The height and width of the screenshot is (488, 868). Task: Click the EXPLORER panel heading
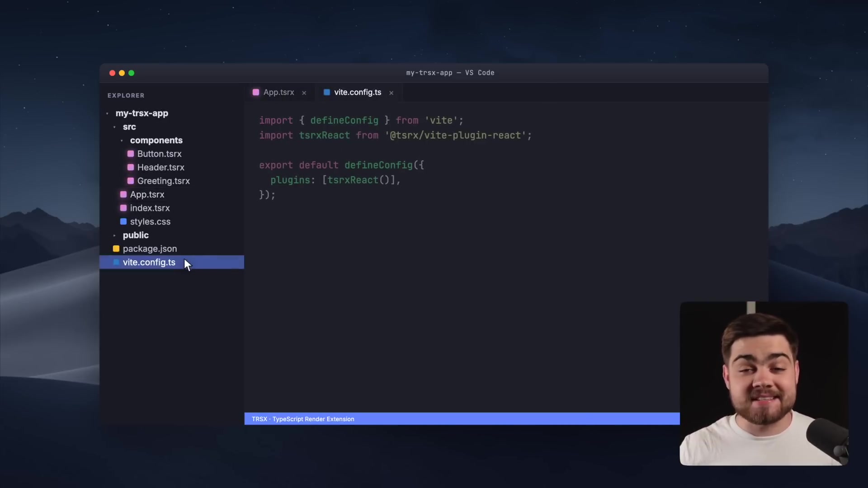tap(126, 95)
